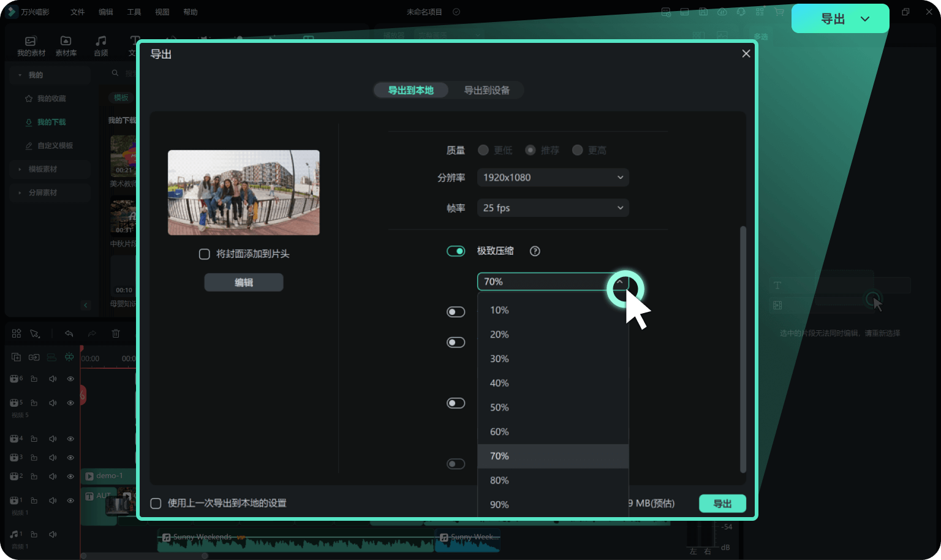Click the export dialog vertical scrollbar
Image resolution: width=941 pixels, height=560 pixels.
pos(743,349)
